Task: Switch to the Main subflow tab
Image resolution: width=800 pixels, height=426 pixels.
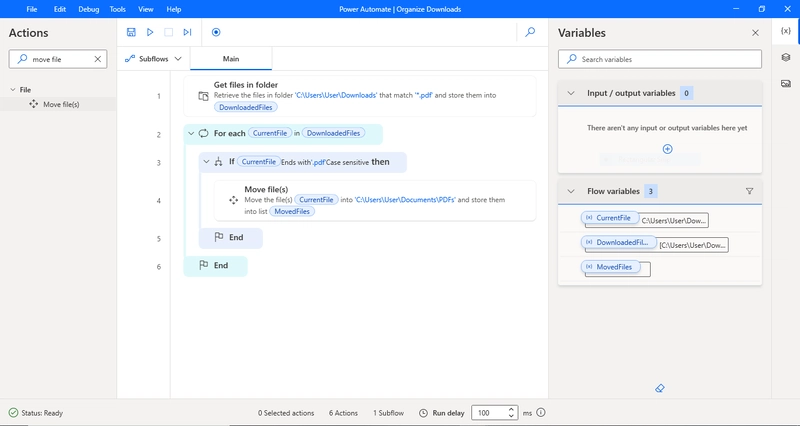Action: pyautogui.click(x=231, y=59)
